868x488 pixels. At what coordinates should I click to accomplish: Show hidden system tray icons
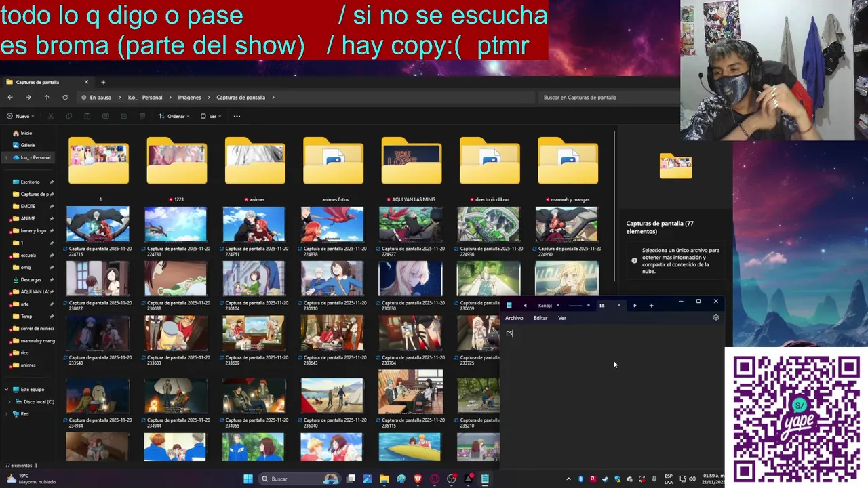coord(568,479)
